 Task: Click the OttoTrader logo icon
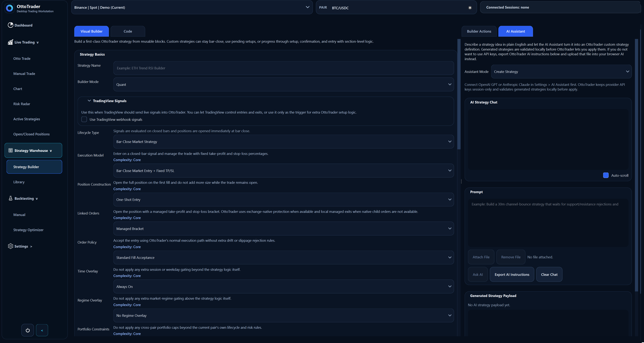click(10, 8)
